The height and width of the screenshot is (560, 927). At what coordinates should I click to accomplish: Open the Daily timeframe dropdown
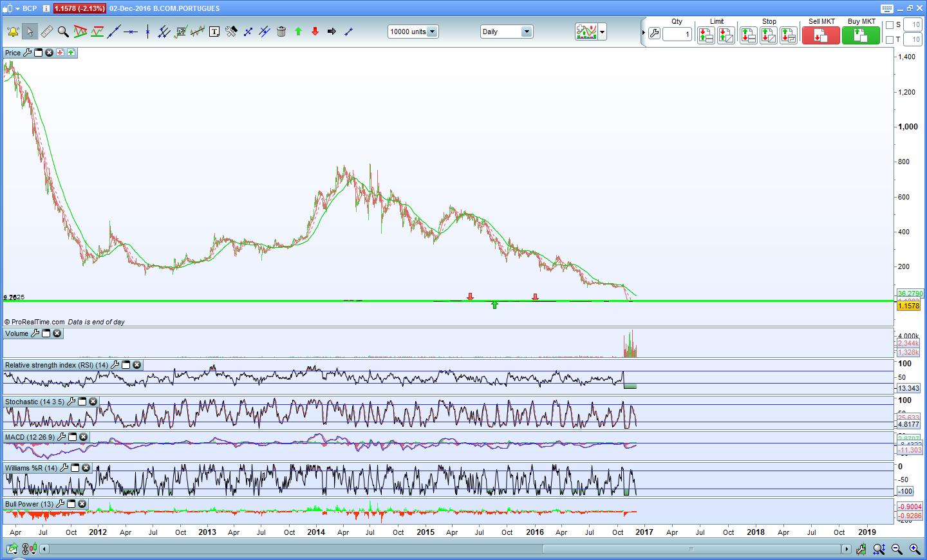(x=526, y=32)
